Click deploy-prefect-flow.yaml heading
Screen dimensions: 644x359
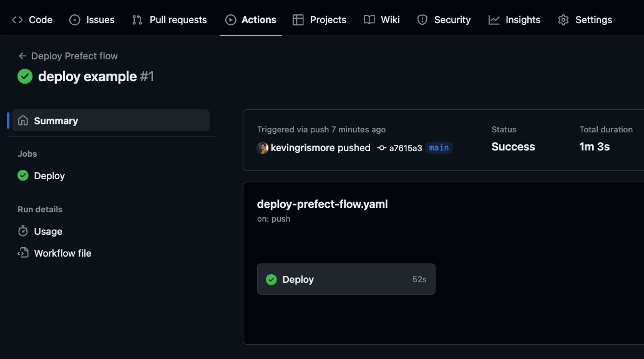[323, 204]
